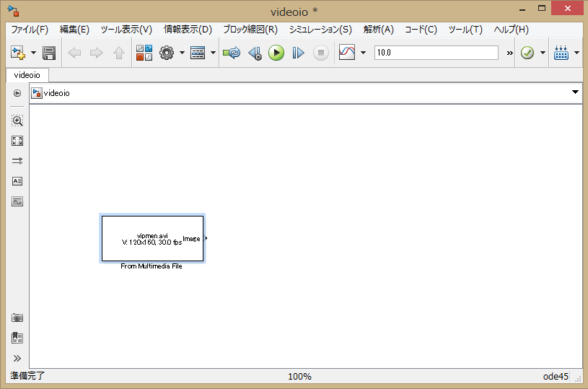Open the videoio breadcrumb dropdown arrow

pyautogui.click(x=575, y=92)
